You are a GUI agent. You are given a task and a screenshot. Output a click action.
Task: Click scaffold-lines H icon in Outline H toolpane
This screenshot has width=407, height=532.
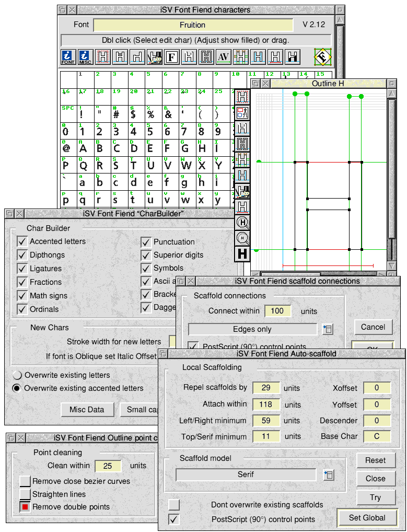[242, 160]
